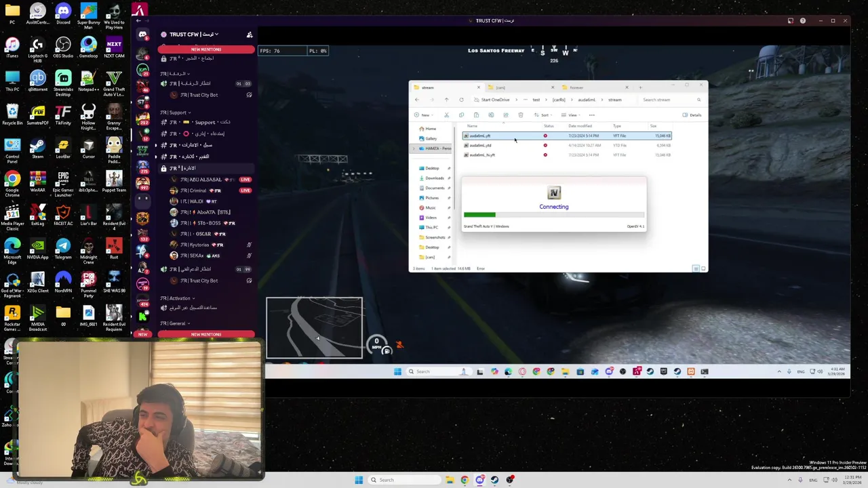868x488 pixels.
Task: Click Share icon in Explorer toolbar
Action: pyautogui.click(x=506, y=115)
